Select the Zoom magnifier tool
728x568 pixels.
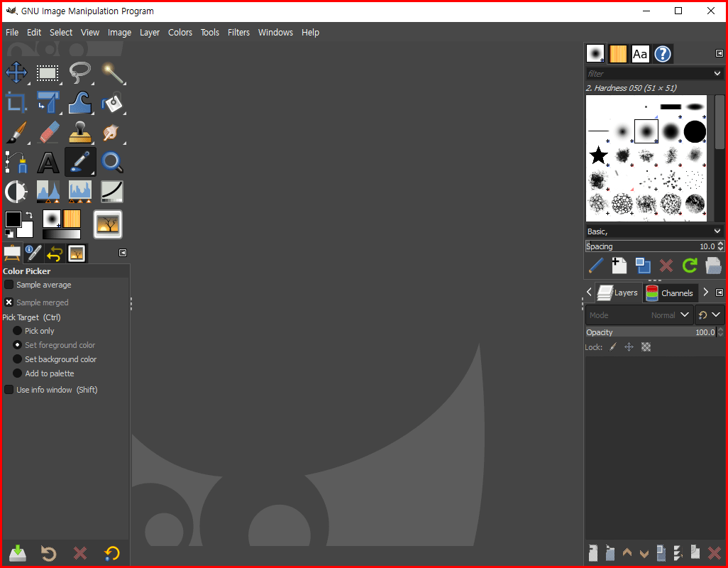(x=112, y=162)
